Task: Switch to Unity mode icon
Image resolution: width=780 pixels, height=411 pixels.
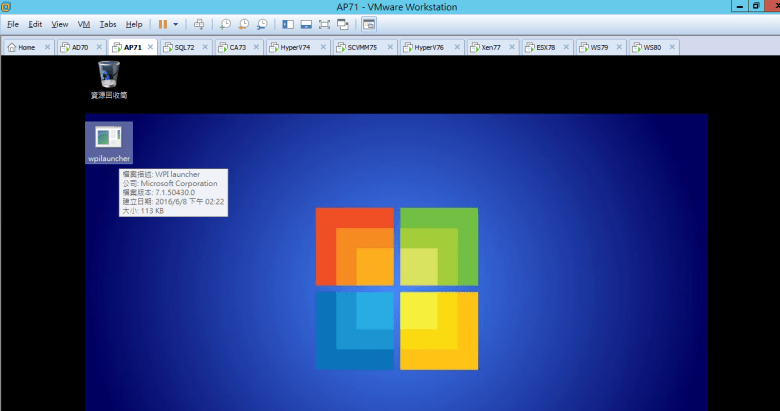Action: tap(342, 23)
